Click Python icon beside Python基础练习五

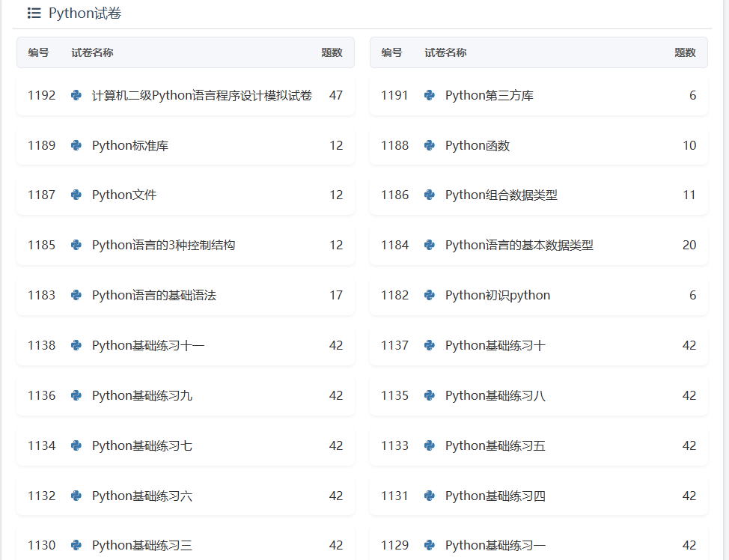(x=430, y=446)
